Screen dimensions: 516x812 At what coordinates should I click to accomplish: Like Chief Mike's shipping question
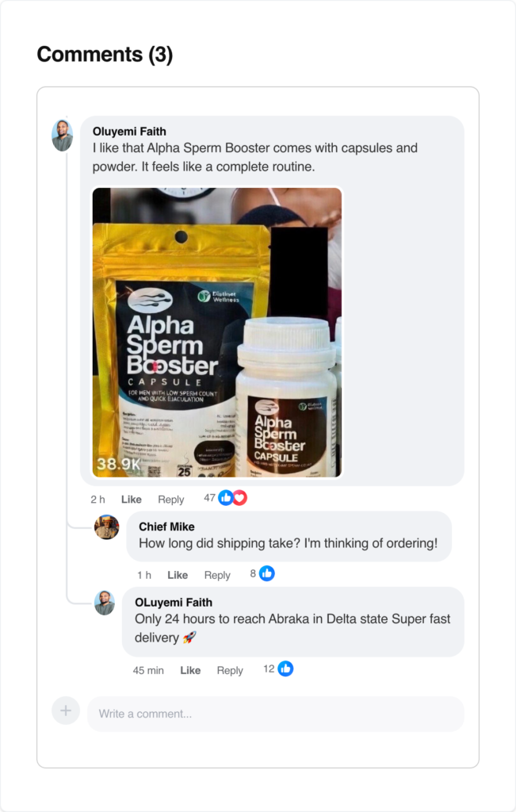click(x=178, y=575)
